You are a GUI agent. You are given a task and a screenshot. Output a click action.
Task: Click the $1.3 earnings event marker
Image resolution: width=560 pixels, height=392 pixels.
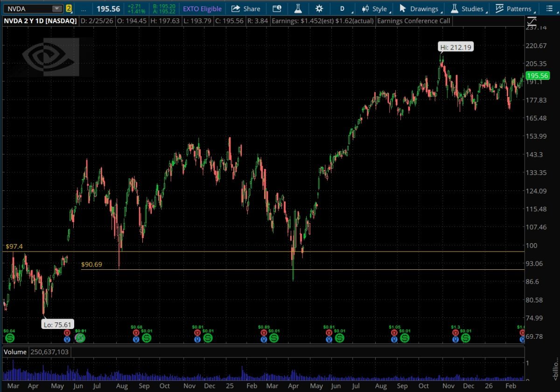[455, 333]
